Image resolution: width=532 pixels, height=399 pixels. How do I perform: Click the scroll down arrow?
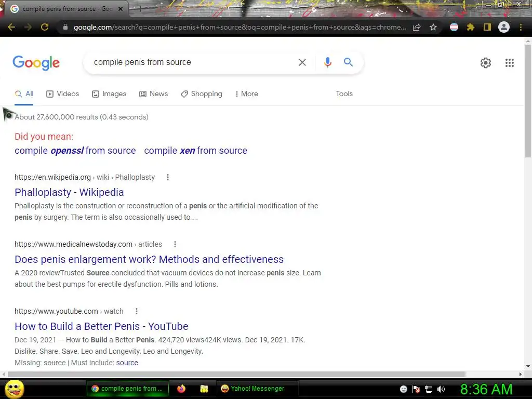[528, 366]
